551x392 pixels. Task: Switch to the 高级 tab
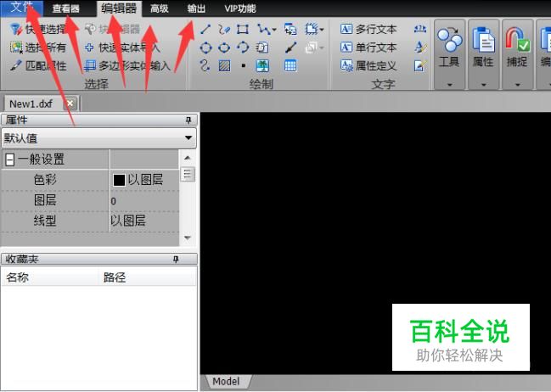(159, 8)
